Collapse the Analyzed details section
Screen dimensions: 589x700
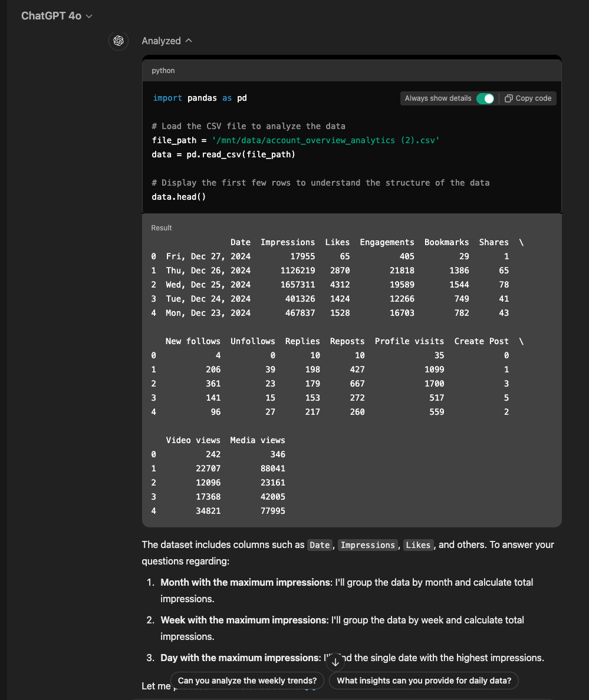tap(167, 41)
